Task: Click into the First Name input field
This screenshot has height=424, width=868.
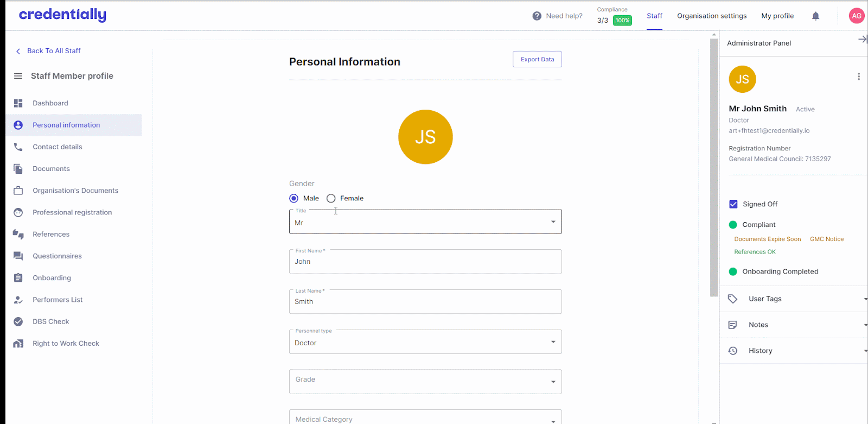Action: [x=425, y=262]
